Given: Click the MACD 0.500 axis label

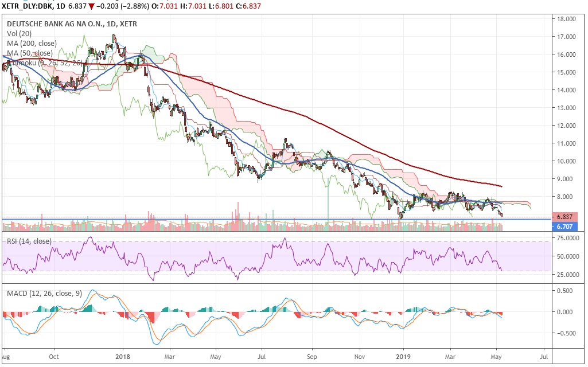Looking at the screenshot, I should click(565, 291).
